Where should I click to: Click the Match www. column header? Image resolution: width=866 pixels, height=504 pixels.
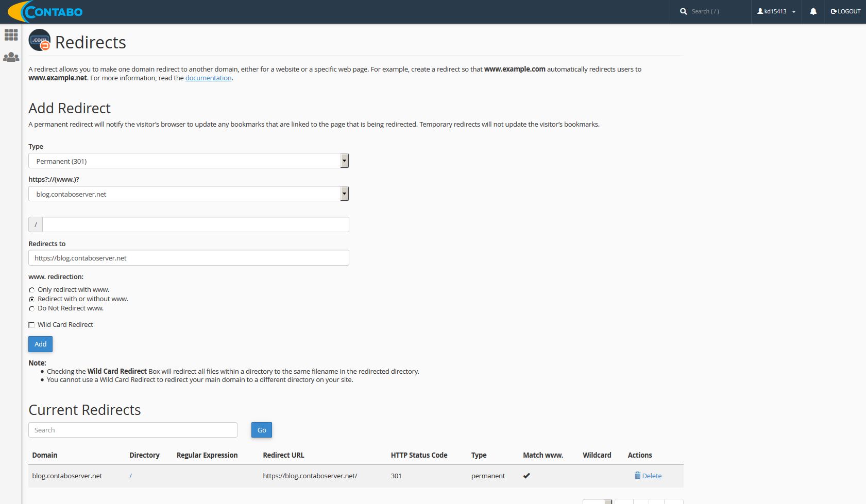(x=543, y=455)
